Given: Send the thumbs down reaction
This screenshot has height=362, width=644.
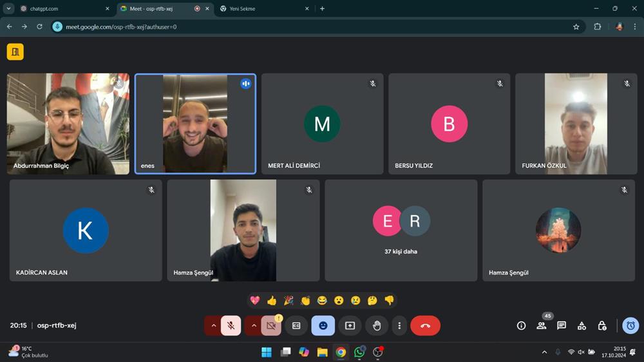Looking at the screenshot, I should [x=390, y=300].
